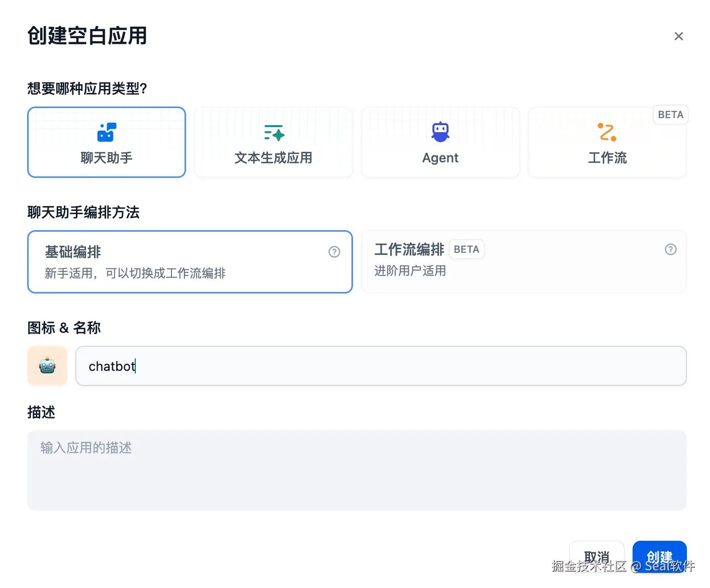Select the 工作流 app type label
710x588 pixels.
607,158
